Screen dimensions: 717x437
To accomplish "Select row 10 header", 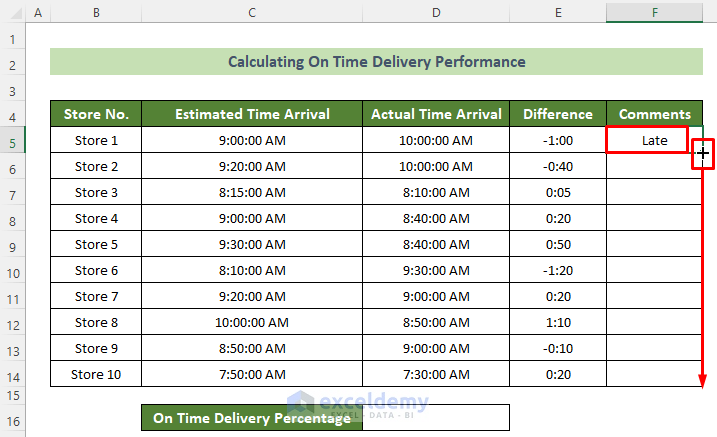I will coord(13,271).
